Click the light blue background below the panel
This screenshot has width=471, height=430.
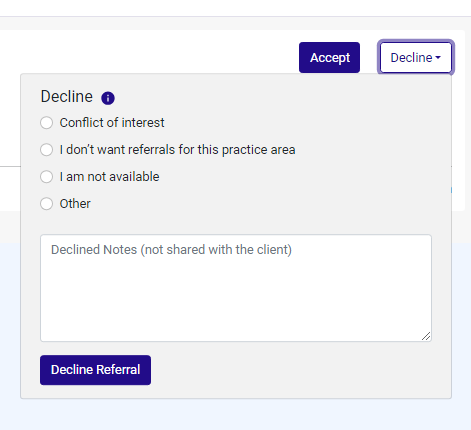233,415
